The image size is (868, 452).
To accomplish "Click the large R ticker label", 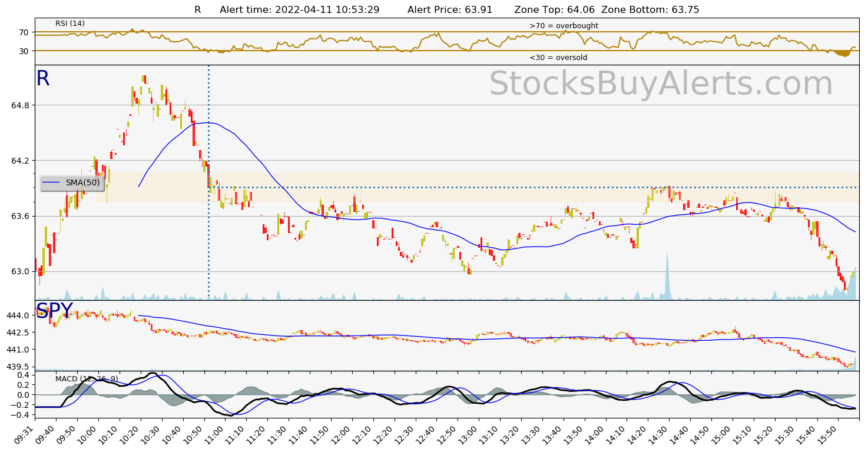I will [x=43, y=79].
